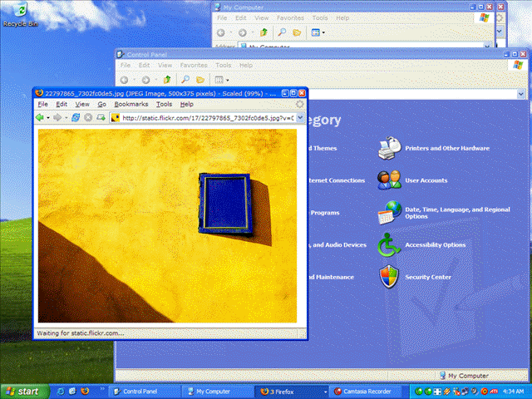Click the Firefox URL address field

pyautogui.click(x=208, y=118)
